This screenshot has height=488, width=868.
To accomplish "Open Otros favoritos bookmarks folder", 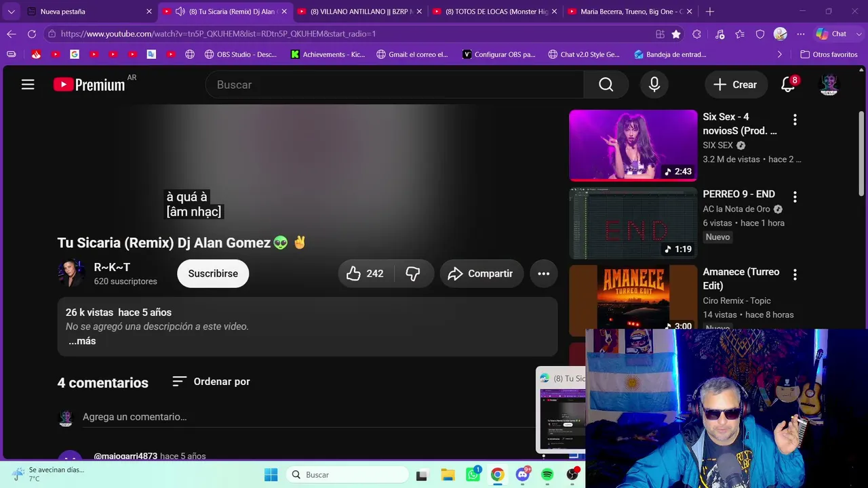I will click(x=829, y=54).
